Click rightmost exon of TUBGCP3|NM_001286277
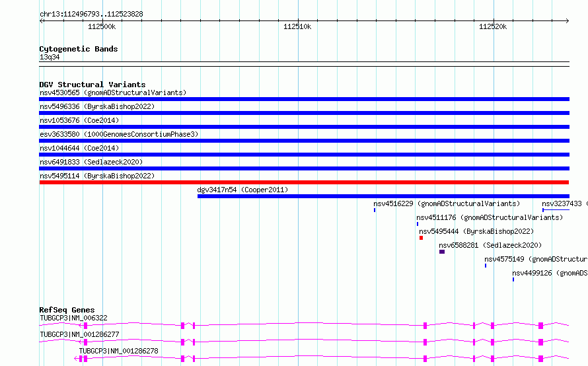Image resolution: width=588 pixels, height=366 pixels. point(540,342)
